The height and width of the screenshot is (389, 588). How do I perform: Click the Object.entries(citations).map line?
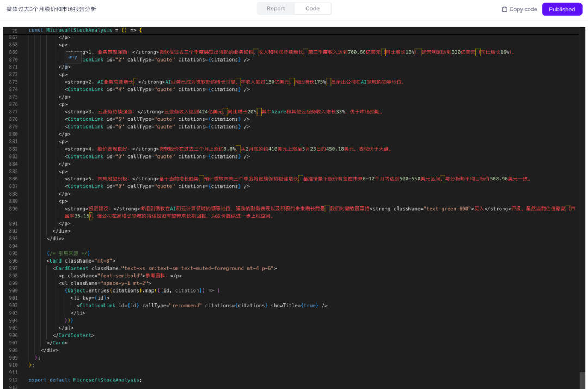tap(142, 290)
